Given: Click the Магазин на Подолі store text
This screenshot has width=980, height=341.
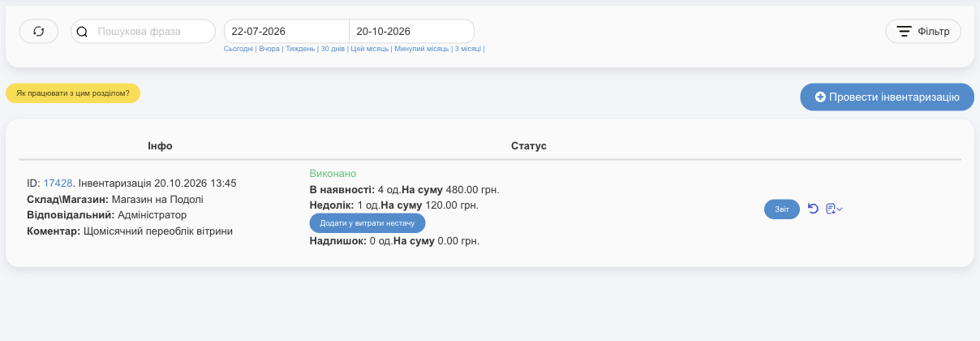Looking at the screenshot, I should coord(157,199).
